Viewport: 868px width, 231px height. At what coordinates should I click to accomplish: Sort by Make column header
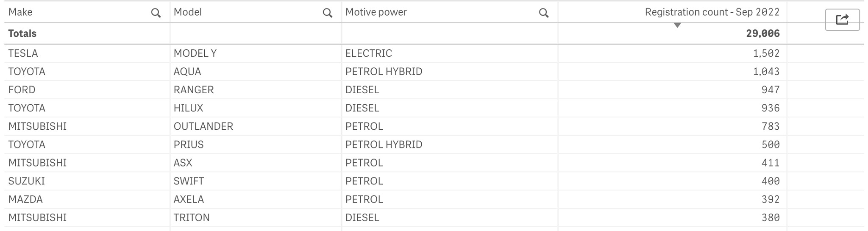[20, 12]
